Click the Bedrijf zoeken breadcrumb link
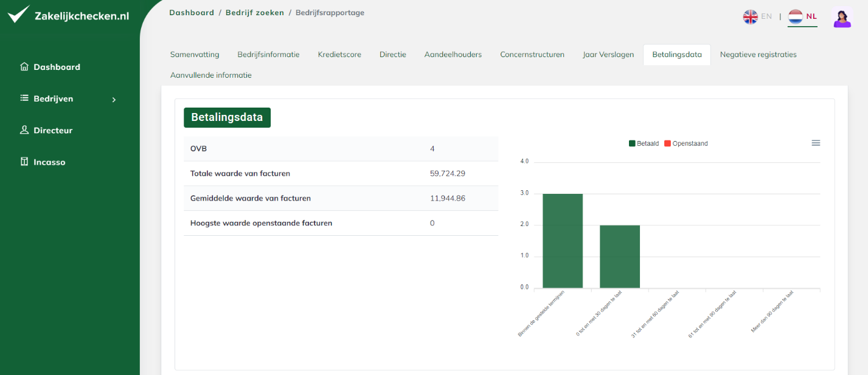868x375 pixels. click(x=255, y=13)
